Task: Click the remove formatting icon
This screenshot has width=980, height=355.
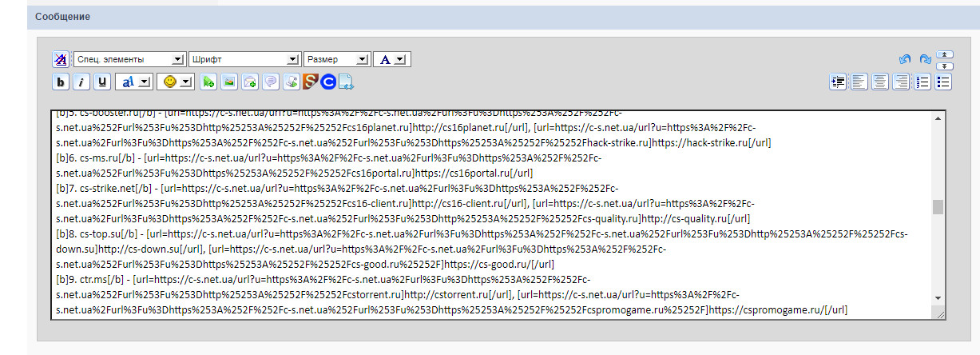Action: 61,60
